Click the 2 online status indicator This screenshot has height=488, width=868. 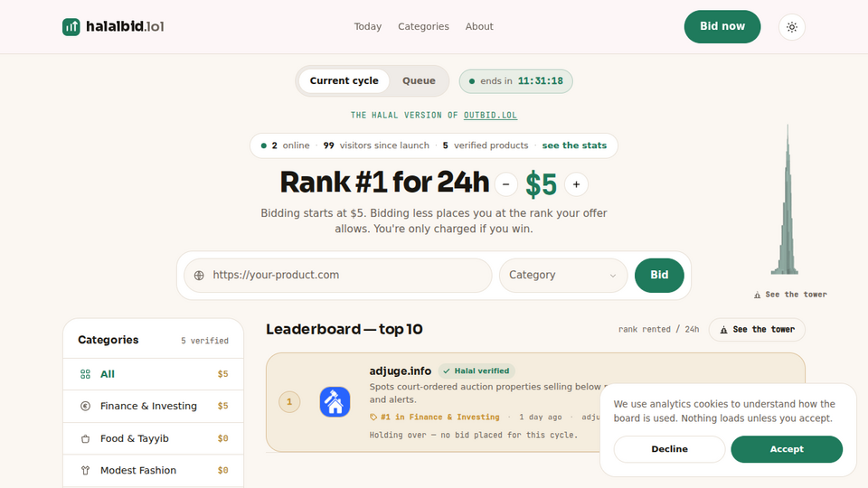(285, 145)
